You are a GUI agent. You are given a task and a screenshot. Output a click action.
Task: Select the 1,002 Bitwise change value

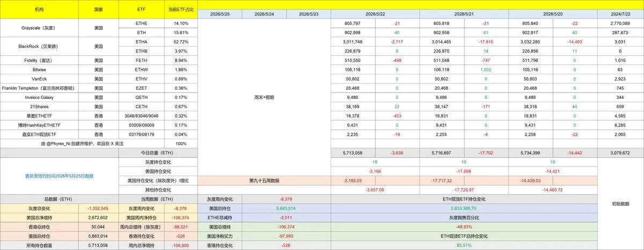pyautogui.click(x=486, y=69)
